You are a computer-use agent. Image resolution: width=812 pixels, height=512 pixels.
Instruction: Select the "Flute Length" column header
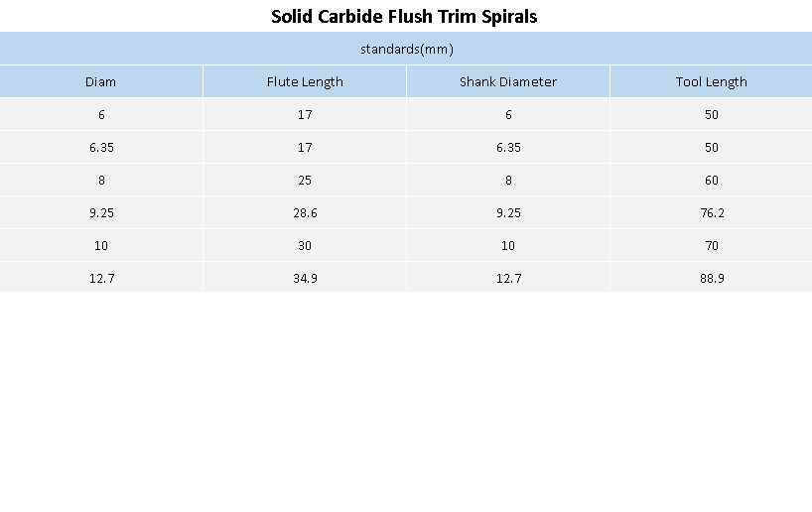pos(305,81)
